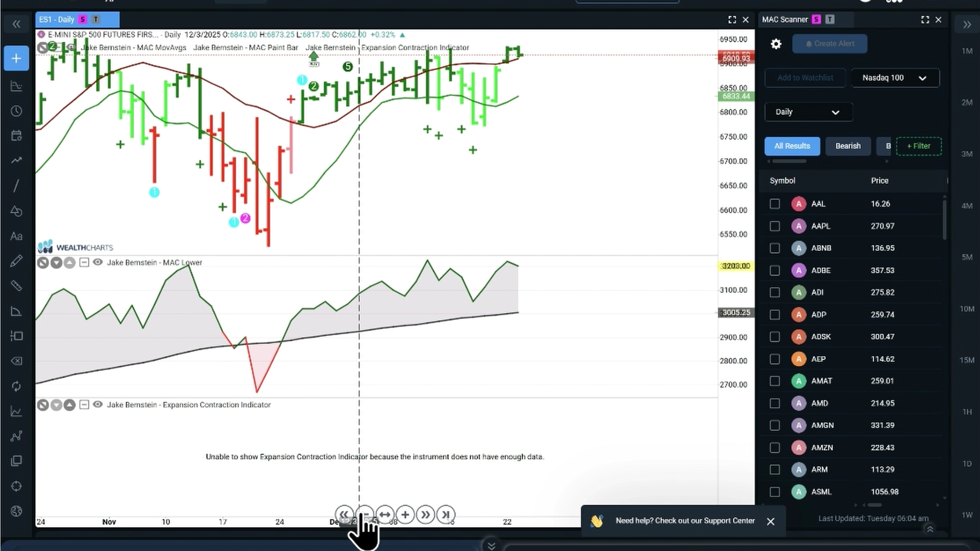
Task: Click Add to Watchlist button
Action: tap(805, 78)
